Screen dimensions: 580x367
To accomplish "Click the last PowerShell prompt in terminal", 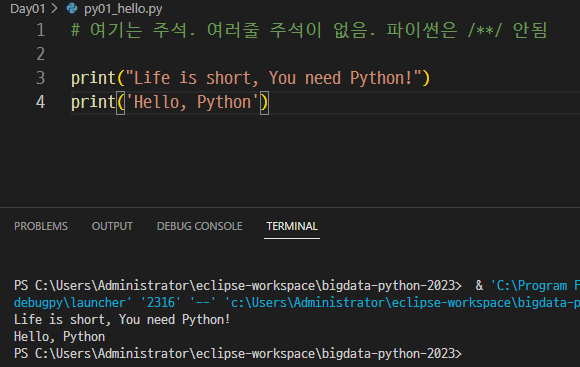I will coord(238,353).
